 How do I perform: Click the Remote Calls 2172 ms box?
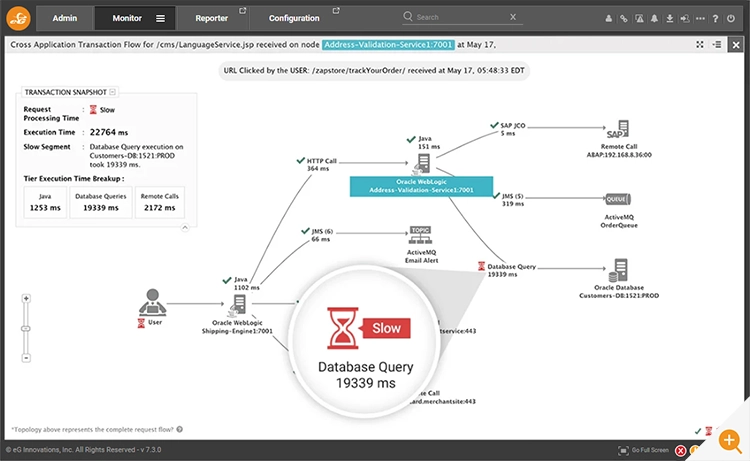(160, 202)
